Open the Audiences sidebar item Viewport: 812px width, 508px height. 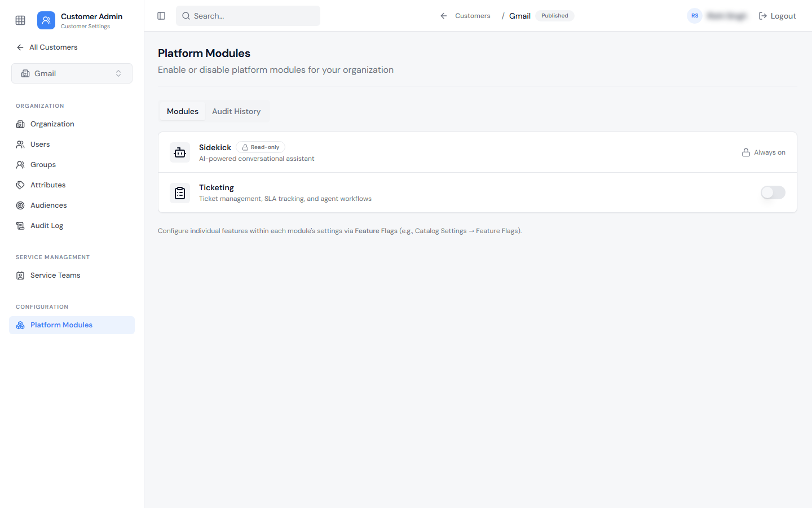(x=72, y=205)
